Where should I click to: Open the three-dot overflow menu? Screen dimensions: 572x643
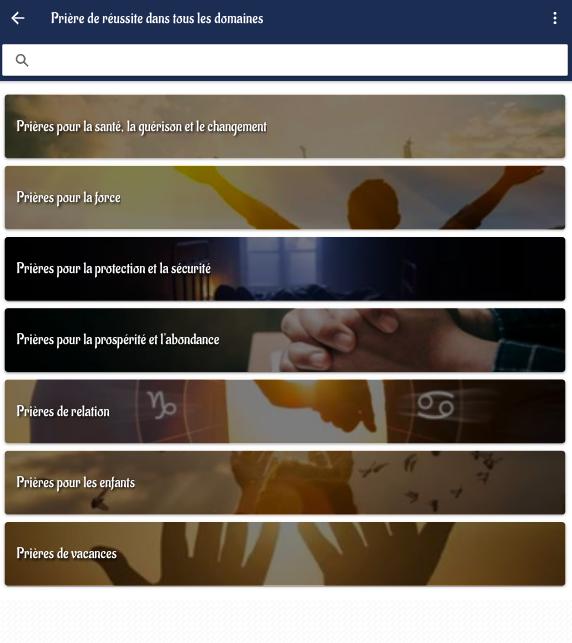point(555,18)
